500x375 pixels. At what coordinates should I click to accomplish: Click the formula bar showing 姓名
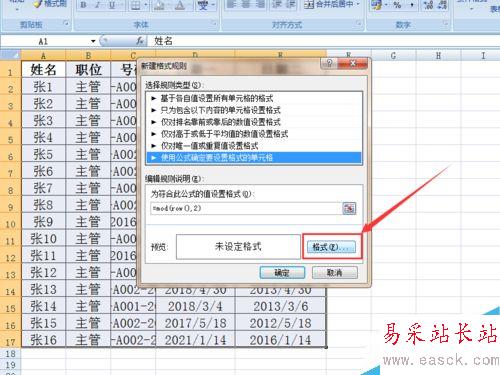(323, 41)
